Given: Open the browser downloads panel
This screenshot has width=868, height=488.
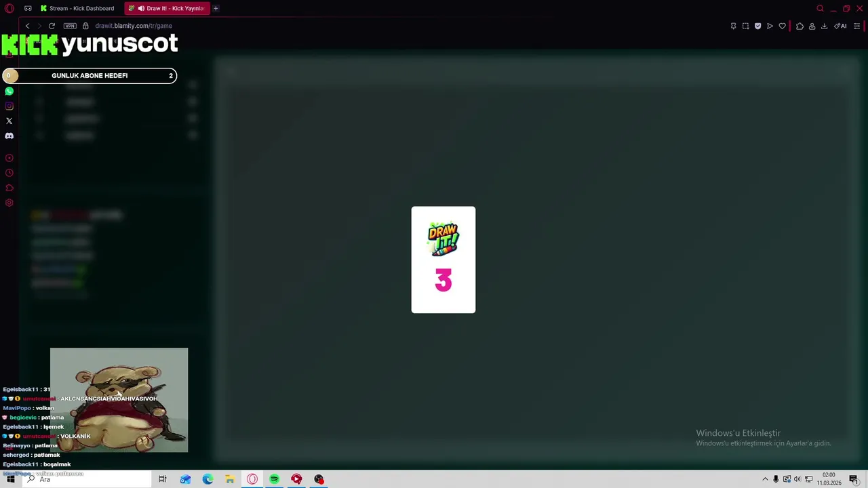Looking at the screenshot, I should [x=824, y=26].
